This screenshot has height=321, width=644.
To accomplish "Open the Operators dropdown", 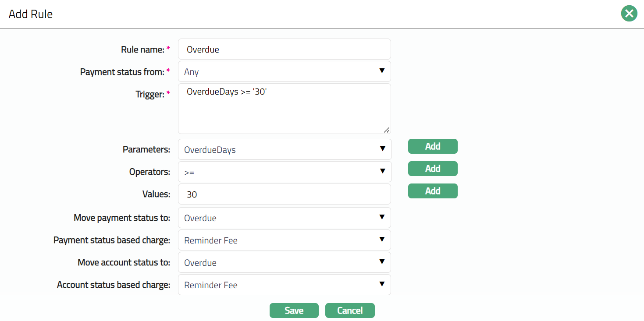I will coord(284,172).
